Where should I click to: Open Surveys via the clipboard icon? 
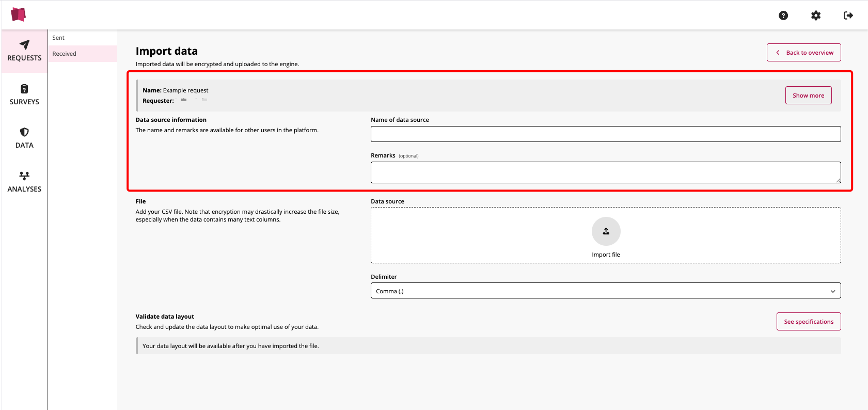click(x=24, y=89)
